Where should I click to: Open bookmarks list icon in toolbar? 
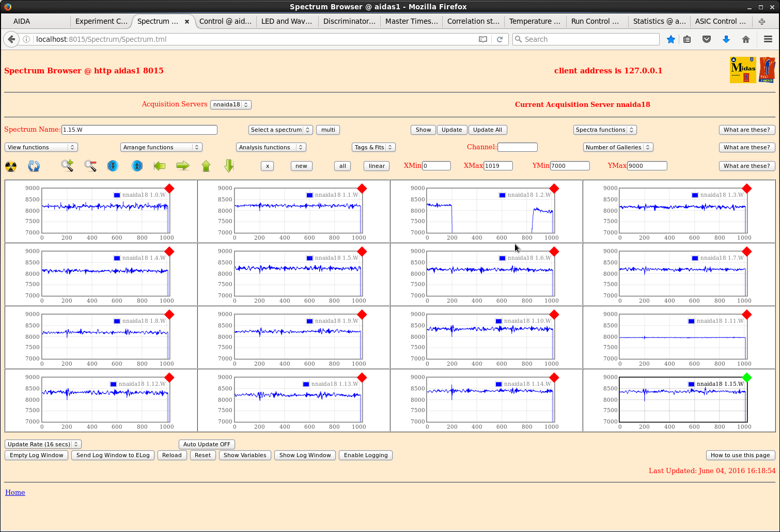(687, 39)
